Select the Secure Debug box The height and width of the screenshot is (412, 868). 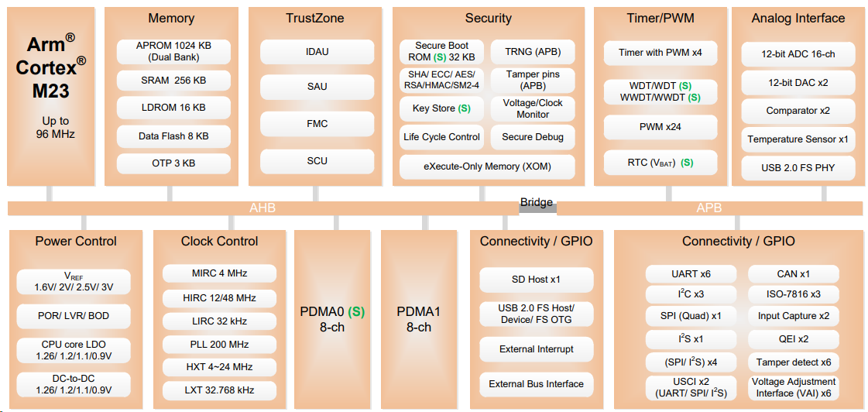pos(533,137)
